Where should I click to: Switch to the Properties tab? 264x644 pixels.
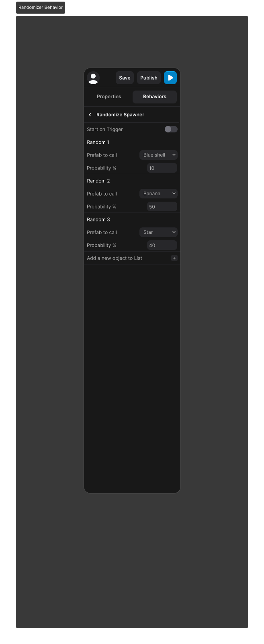point(109,97)
